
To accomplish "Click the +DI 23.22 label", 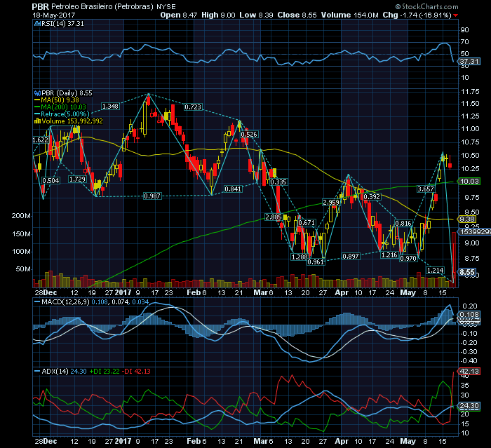I will click(x=105, y=372).
